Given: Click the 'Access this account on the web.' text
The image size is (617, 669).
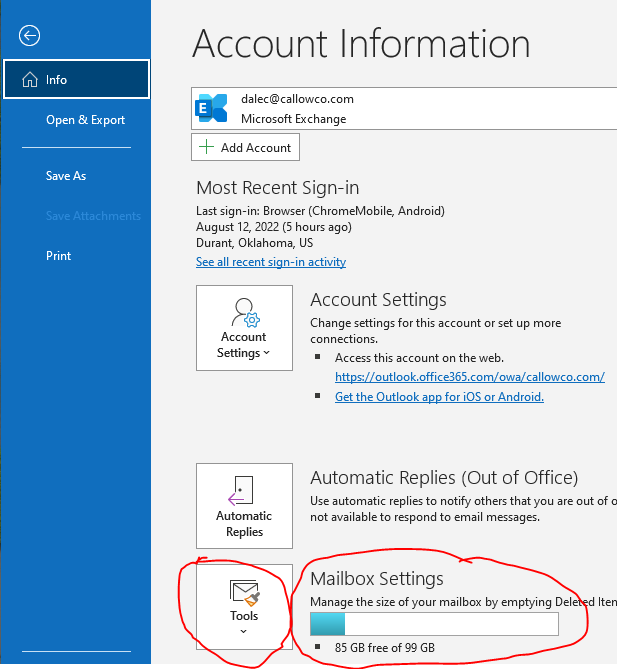Looking at the screenshot, I should point(419,358).
